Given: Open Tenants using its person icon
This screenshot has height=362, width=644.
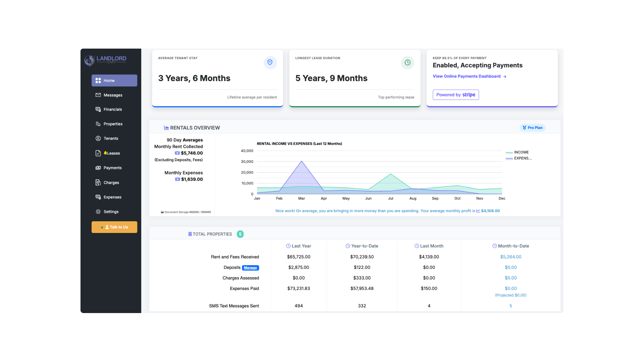Looking at the screenshot, I should [x=98, y=138].
